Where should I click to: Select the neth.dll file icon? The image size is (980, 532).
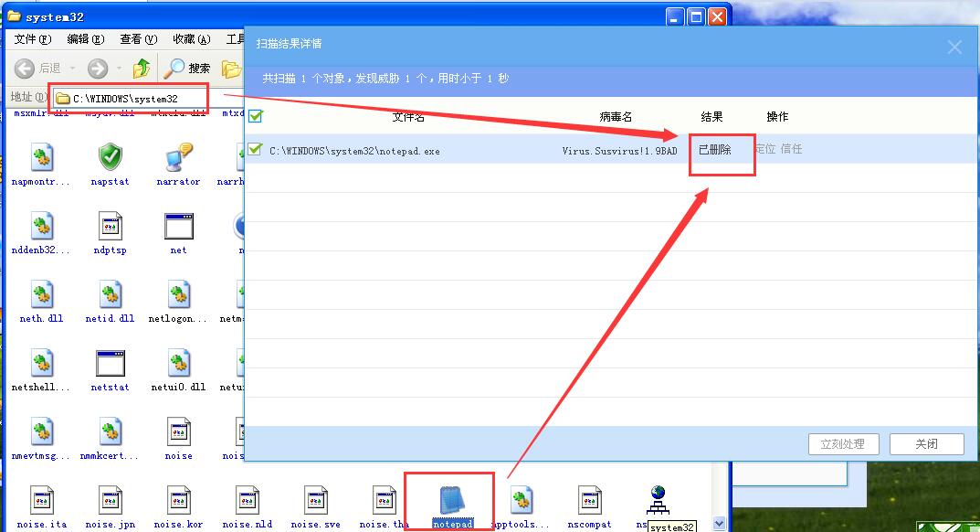tap(41, 294)
